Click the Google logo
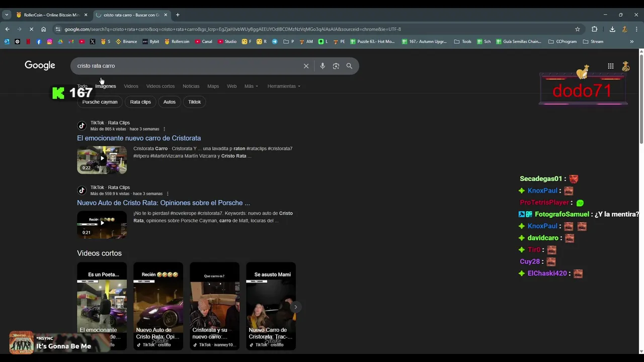Viewport: 644px width, 362px height. 40,65
